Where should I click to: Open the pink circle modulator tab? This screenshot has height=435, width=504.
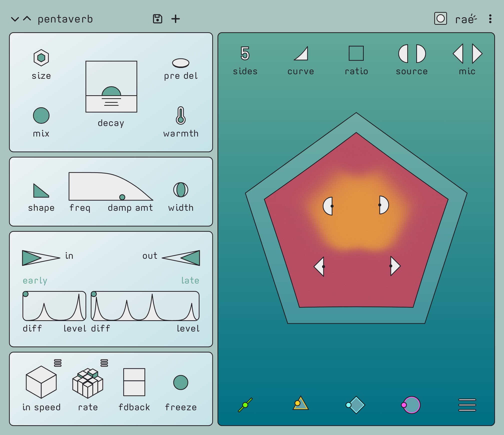point(411,405)
